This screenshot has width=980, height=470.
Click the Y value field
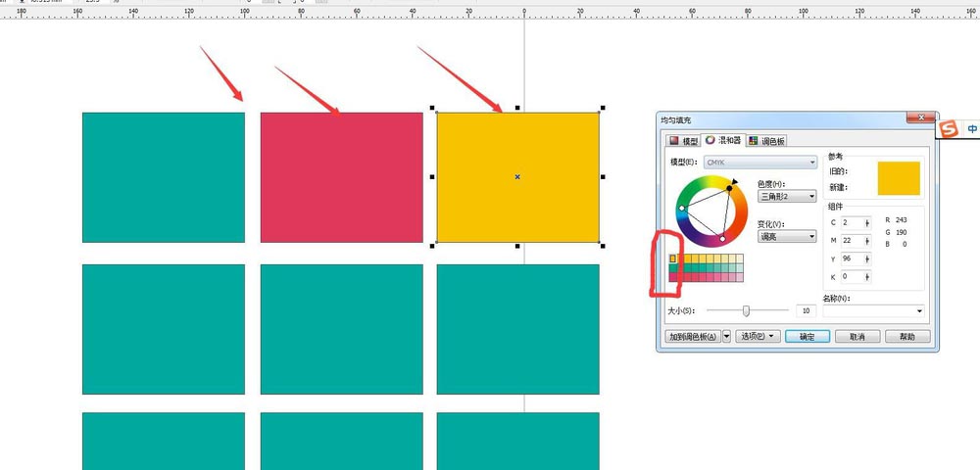pos(852,258)
